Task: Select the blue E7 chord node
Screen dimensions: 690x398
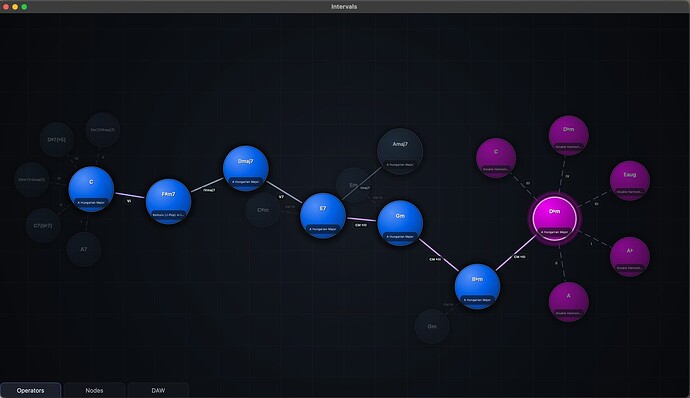Action: (x=323, y=215)
